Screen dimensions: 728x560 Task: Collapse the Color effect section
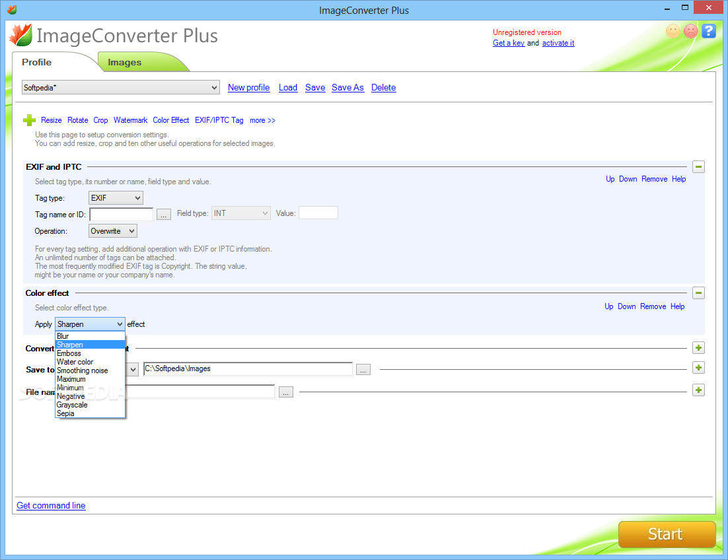(x=698, y=293)
